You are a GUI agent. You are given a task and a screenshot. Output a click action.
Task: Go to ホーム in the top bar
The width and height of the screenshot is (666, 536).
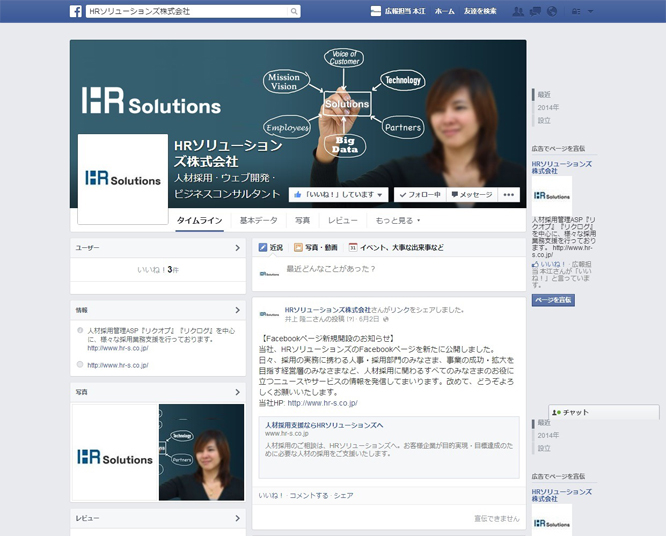tap(444, 11)
